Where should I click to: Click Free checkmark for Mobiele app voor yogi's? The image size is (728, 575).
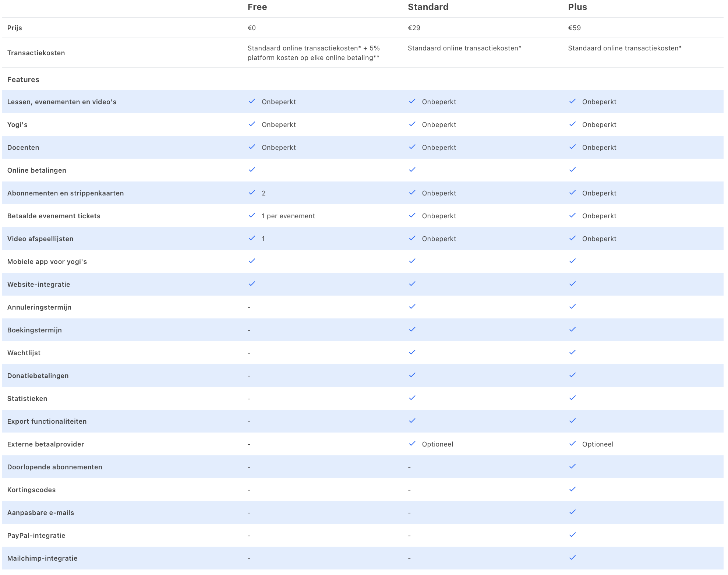tap(252, 261)
